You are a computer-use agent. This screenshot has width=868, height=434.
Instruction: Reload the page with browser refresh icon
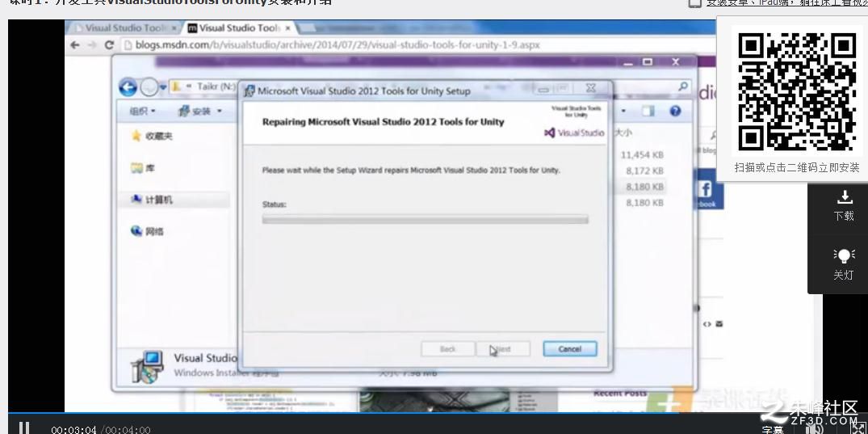(x=109, y=45)
